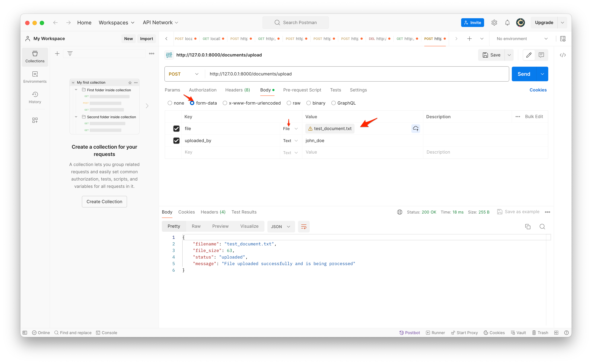This screenshot has height=364, width=592.
Task: Click the blue Send button
Action: pos(524,74)
